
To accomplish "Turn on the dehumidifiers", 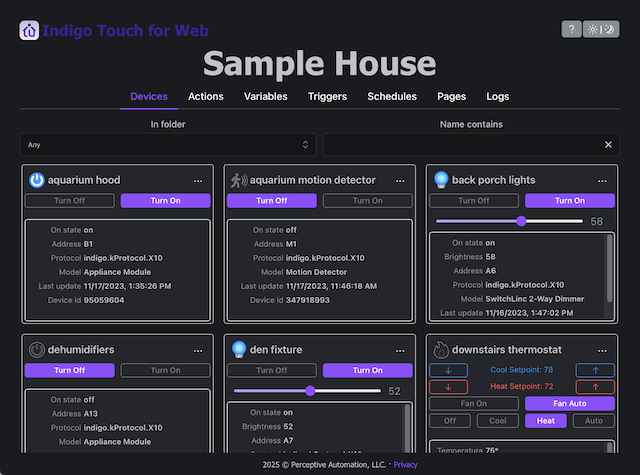I will pyautogui.click(x=166, y=371).
